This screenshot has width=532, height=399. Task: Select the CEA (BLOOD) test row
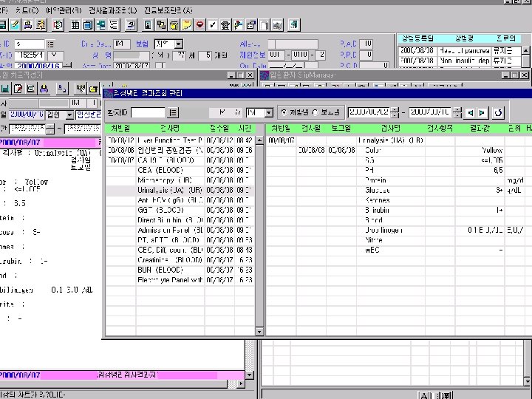(x=180, y=171)
